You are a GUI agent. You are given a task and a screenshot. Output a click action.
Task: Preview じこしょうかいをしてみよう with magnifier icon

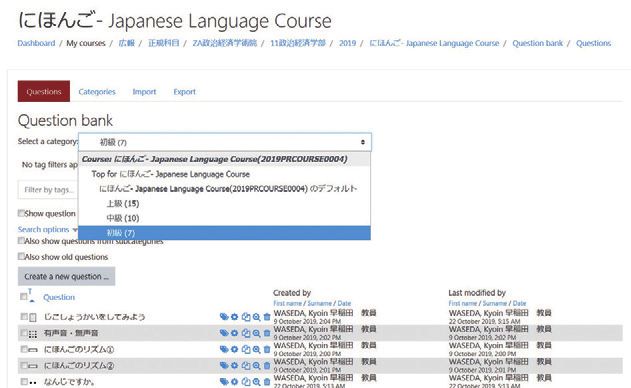click(x=256, y=317)
